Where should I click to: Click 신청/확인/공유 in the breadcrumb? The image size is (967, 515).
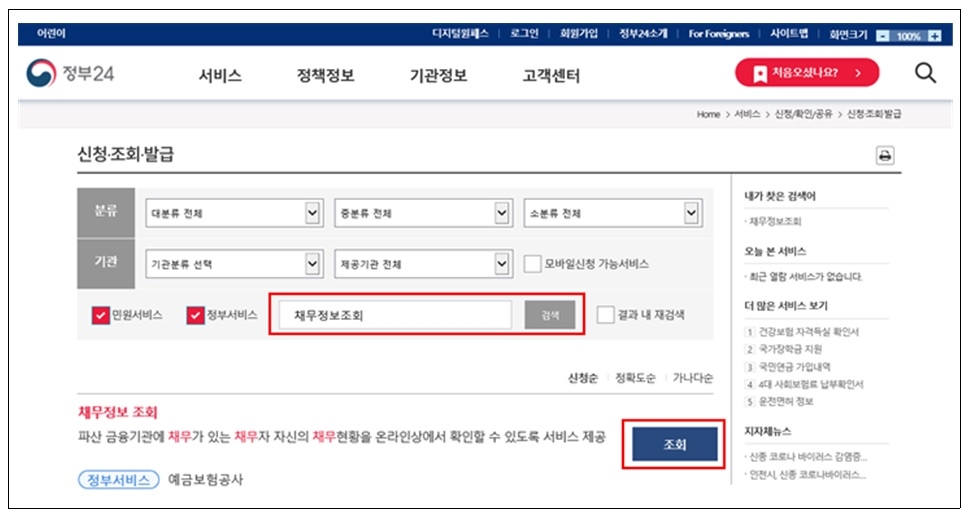pyautogui.click(x=804, y=114)
